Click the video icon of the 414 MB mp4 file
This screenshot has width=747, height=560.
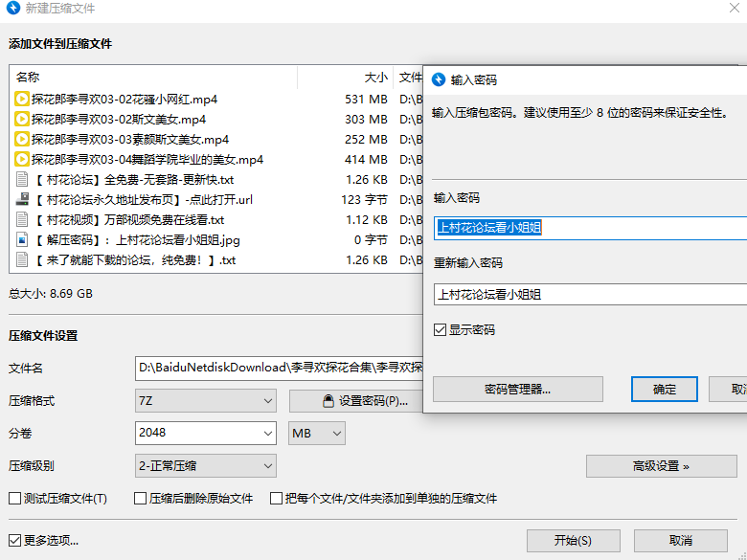(23, 159)
